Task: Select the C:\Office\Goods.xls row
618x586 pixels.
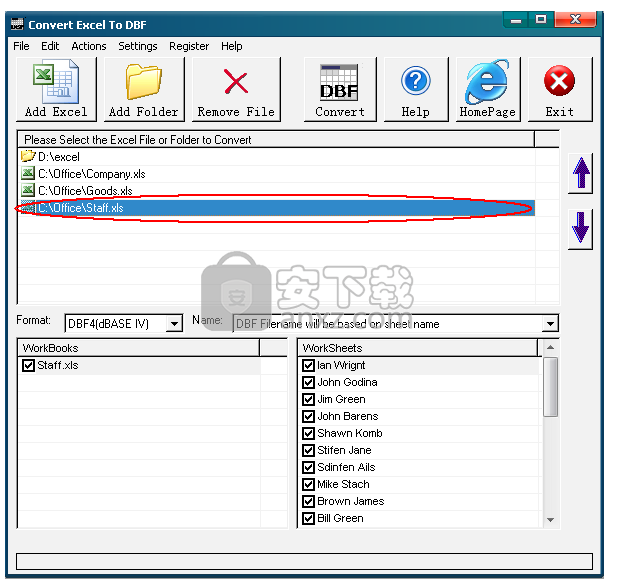Action: [x=277, y=191]
